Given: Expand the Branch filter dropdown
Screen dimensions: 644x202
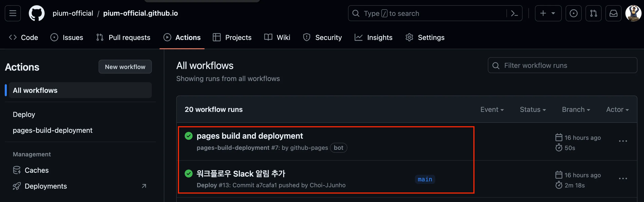Looking at the screenshot, I should [x=576, y=110].
